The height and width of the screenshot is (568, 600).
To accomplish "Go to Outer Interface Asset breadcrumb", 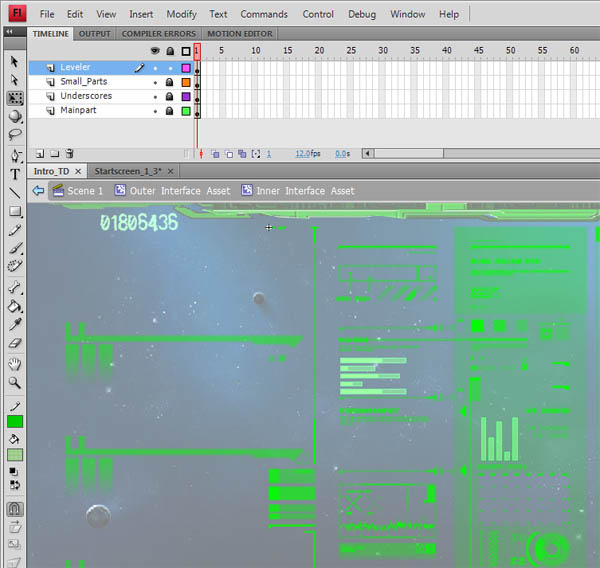I will [173, 191].
